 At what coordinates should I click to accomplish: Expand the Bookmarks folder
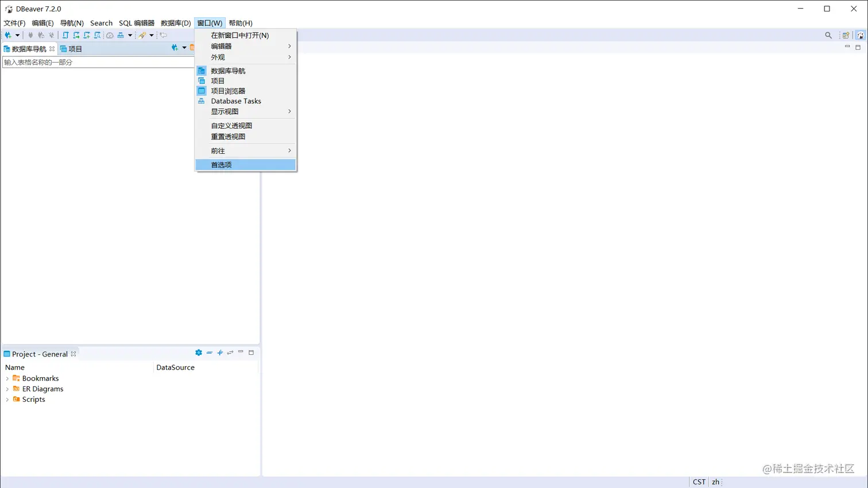[x=7, y=378]
